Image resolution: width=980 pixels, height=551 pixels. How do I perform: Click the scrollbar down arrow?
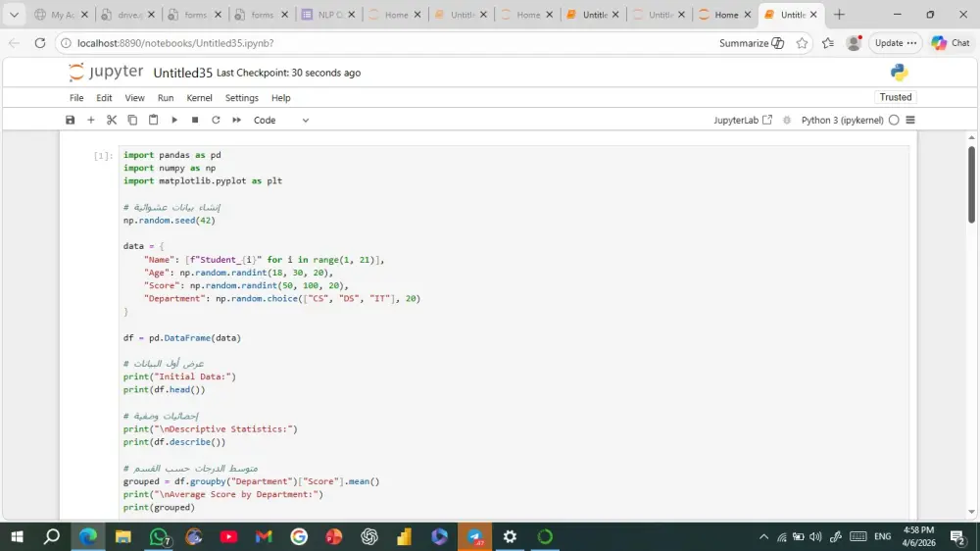[x=971, y=512]
